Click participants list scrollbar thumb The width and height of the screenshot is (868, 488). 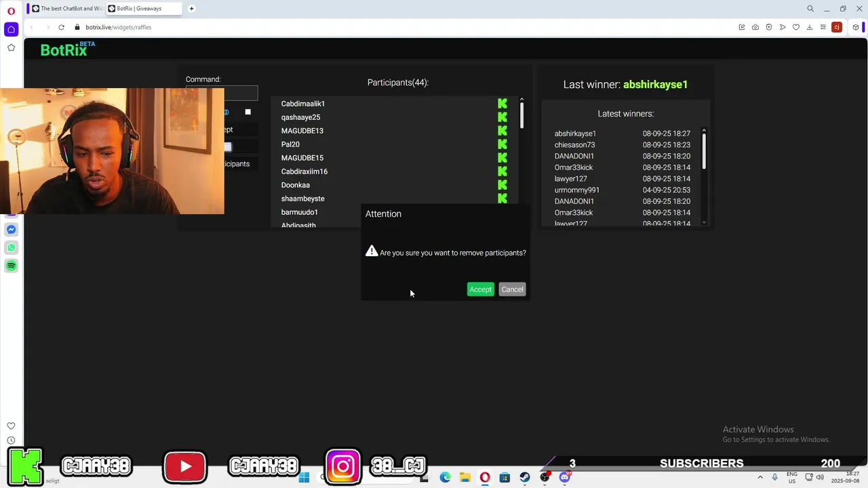point(521,116)
